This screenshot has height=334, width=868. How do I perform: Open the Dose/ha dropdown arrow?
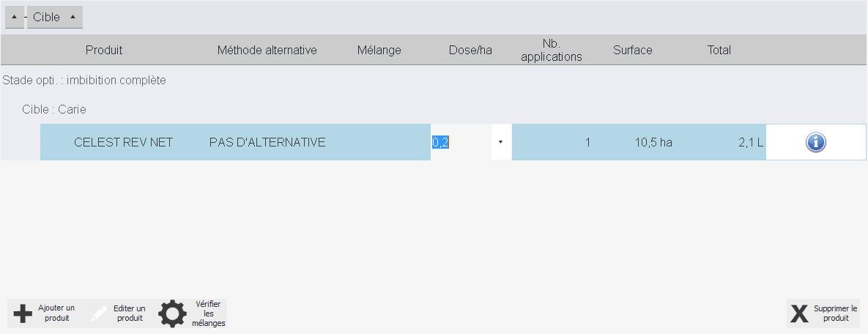pyautogui.click(x=500, y=142)
